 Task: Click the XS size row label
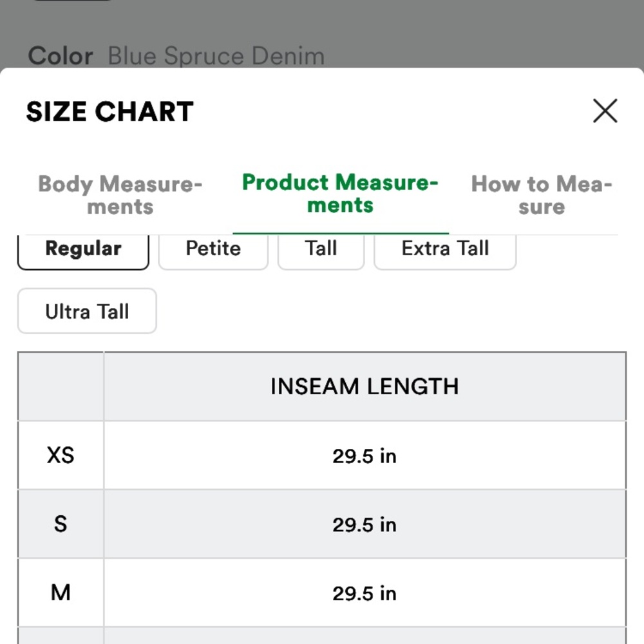click(61, 455)
